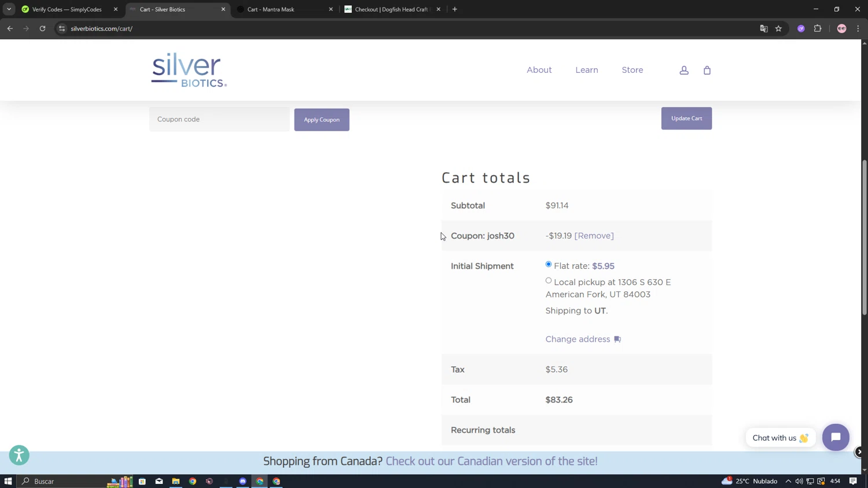
Task: Close the Cart - Mantra Mask tab
Action: [x=331, y=9]
